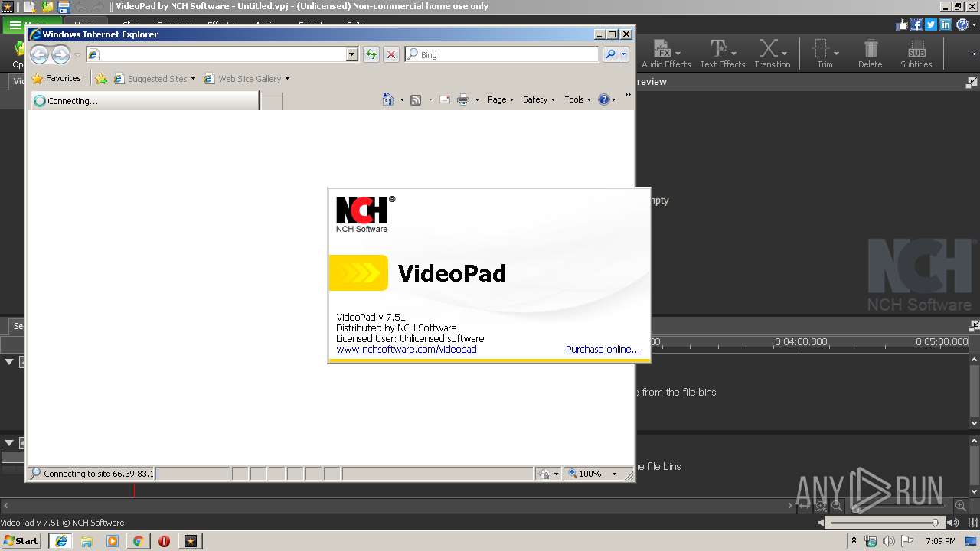Open the Subtitles tool in VideoPad

coord(916,54)
